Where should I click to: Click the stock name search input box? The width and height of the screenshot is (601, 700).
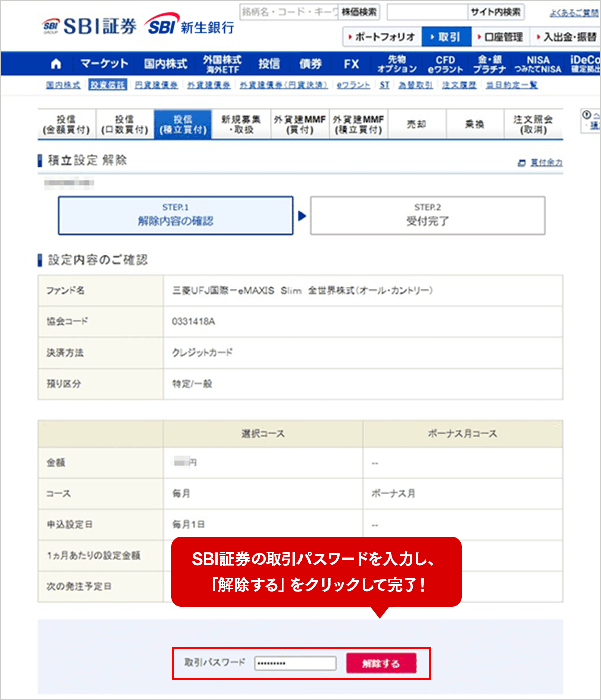289,12
